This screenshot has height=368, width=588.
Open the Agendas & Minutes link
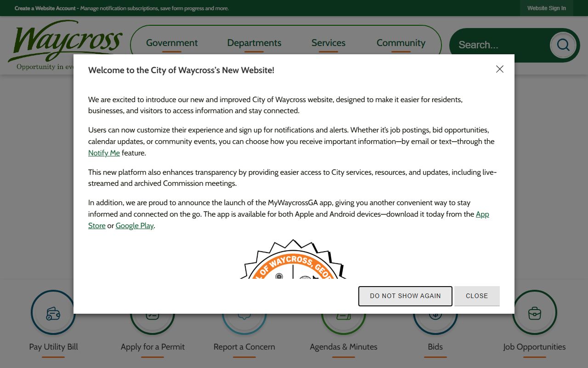(344, 347)
